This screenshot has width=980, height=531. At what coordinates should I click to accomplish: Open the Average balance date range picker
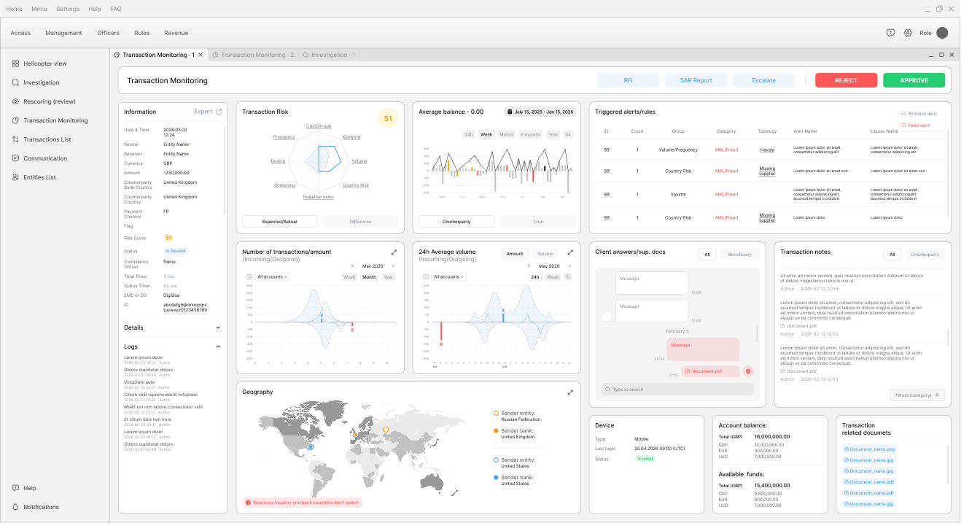tap(540, 112)
